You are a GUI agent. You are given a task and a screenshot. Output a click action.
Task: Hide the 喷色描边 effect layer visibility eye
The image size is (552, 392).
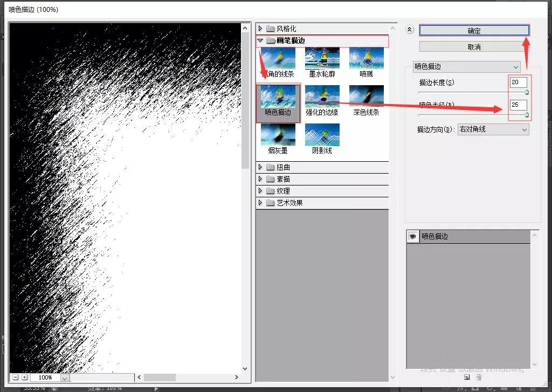click(412, 236)
